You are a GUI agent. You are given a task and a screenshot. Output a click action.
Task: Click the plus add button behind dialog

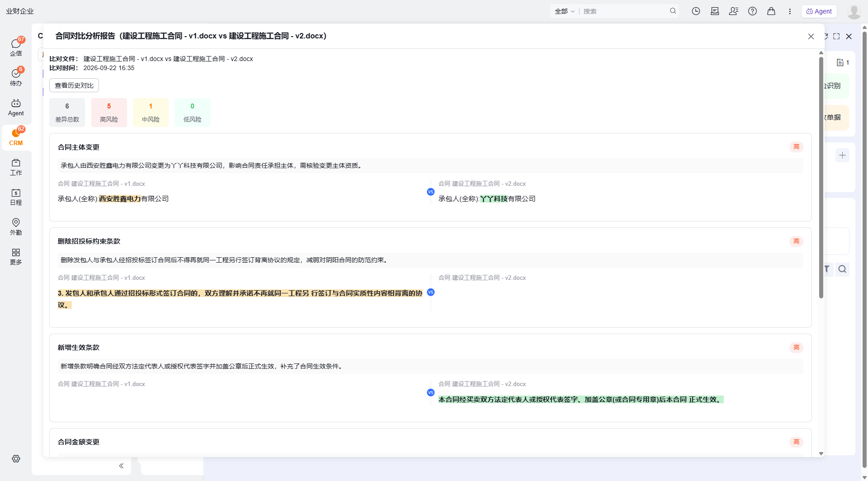[842, 156]
